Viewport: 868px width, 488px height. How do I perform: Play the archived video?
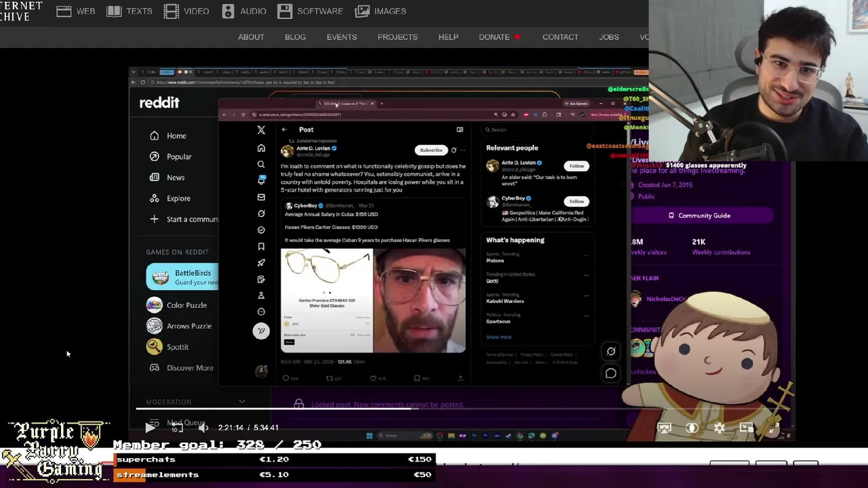pyautogui.click(x=150, y=428)
